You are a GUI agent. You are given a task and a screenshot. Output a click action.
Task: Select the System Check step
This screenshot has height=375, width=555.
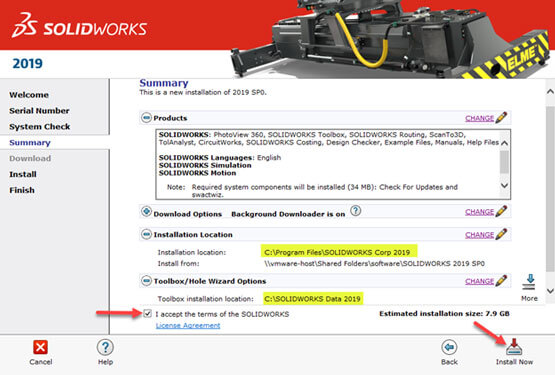40,127
